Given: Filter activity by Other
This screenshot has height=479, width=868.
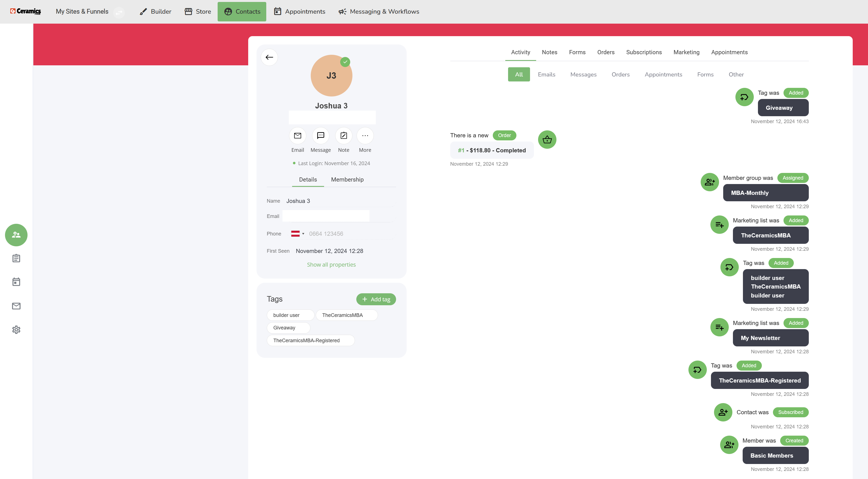Looking at the screenshot, I should pyautogui.click(x=736, y=75).
